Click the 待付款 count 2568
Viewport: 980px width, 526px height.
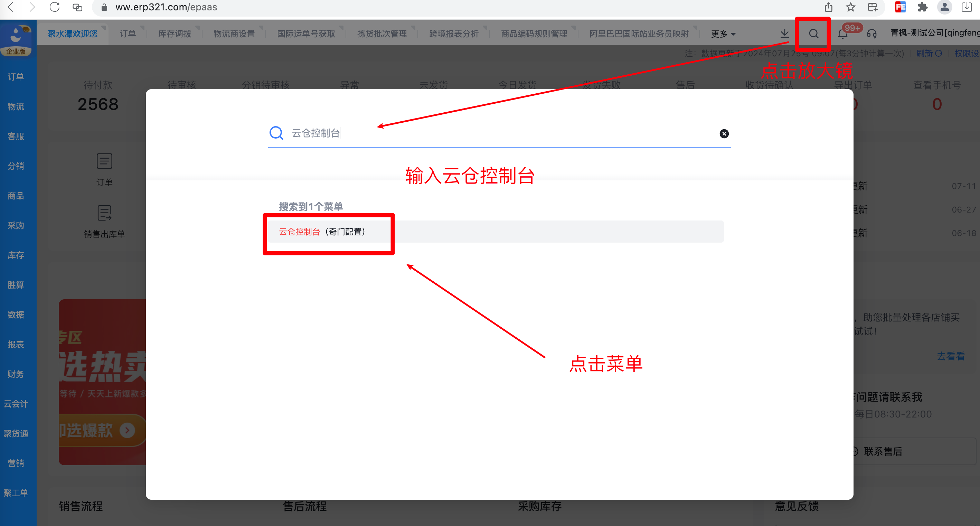pos(98,104)
